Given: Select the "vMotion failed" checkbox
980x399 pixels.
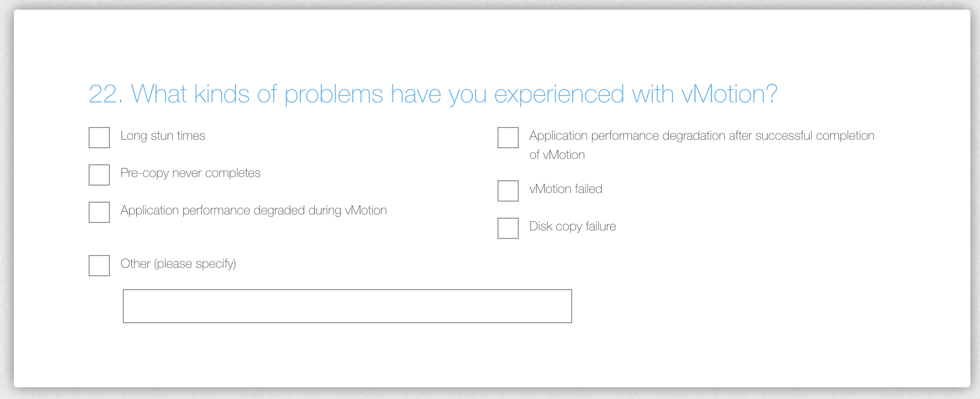Looking at the screenshot, I should [x=508, y=191].
